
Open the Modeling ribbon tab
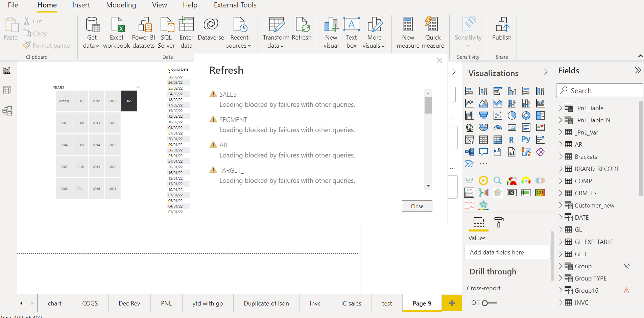pyautogui.click(x=121, y=5)
